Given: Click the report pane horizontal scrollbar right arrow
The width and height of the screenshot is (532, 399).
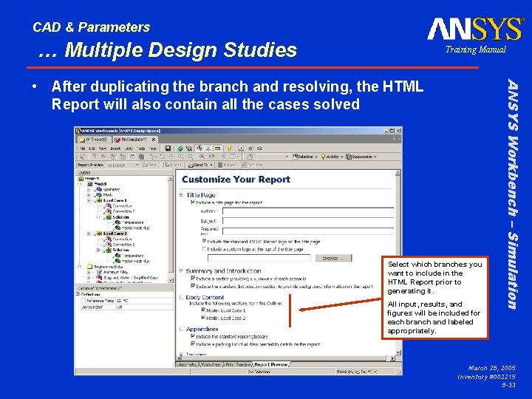Looking at the screenshot, I should [392, 358].
